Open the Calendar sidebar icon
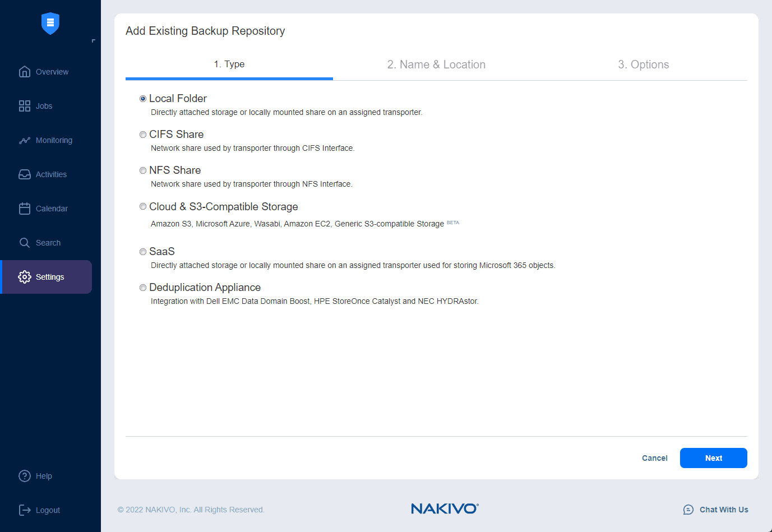The image size is (772, 532). coord(25,208)
